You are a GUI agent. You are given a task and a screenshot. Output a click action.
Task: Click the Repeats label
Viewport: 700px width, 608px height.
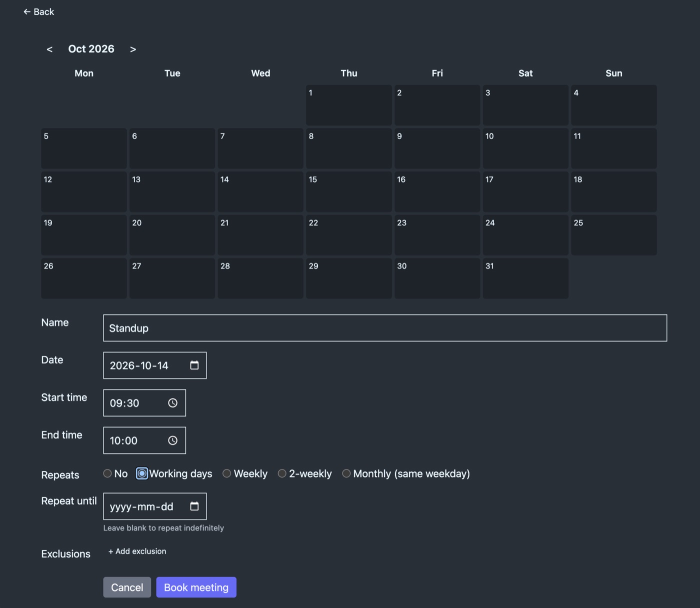(x=60, y=475)
